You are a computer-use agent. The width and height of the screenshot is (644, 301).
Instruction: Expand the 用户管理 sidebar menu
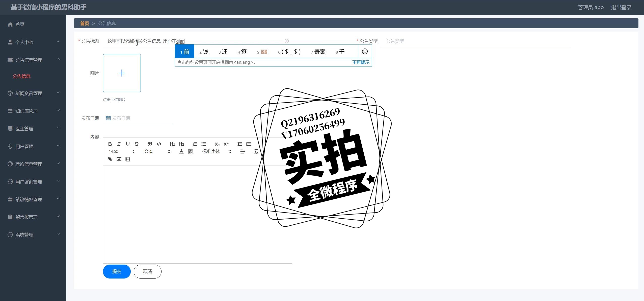33,146
